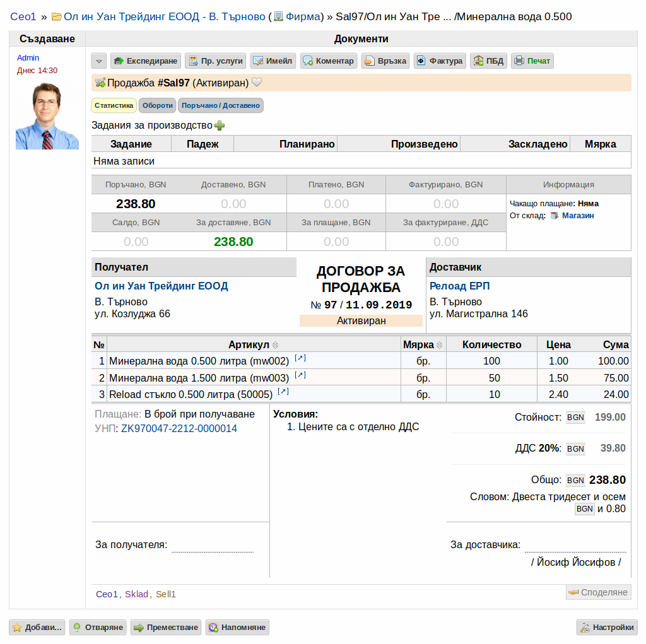
Task: Click the Активиран status bar under contract number
Action: point(361,321)
